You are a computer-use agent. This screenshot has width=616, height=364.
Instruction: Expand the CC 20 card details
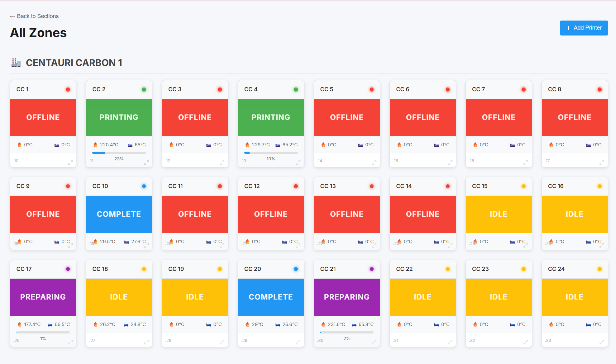coord(298,342)
